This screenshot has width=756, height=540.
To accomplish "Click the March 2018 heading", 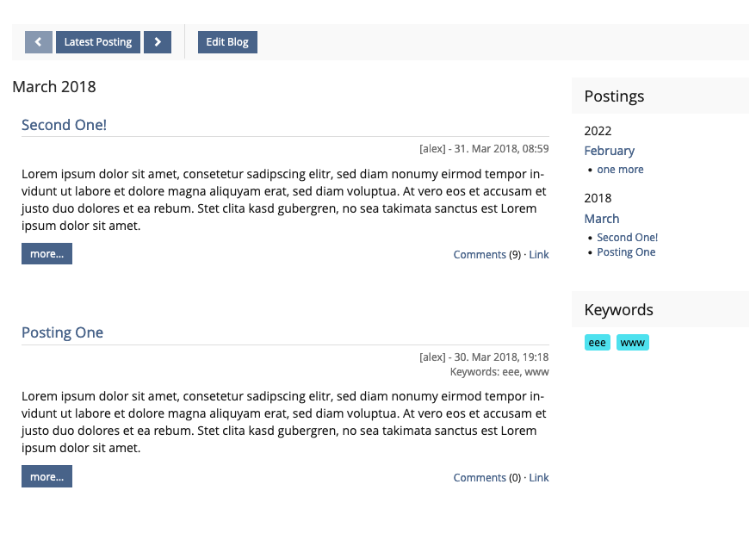I will click(x=54, y=87).
